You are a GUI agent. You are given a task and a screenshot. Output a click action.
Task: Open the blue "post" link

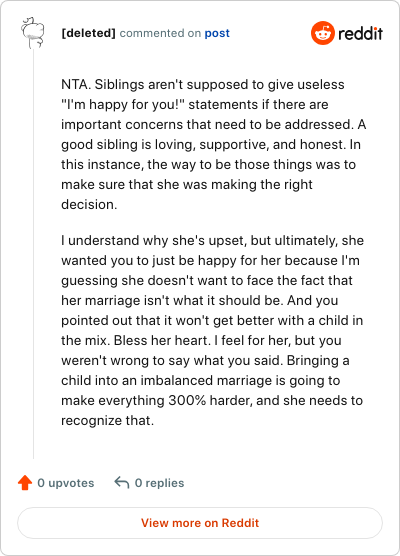(217, 33)
